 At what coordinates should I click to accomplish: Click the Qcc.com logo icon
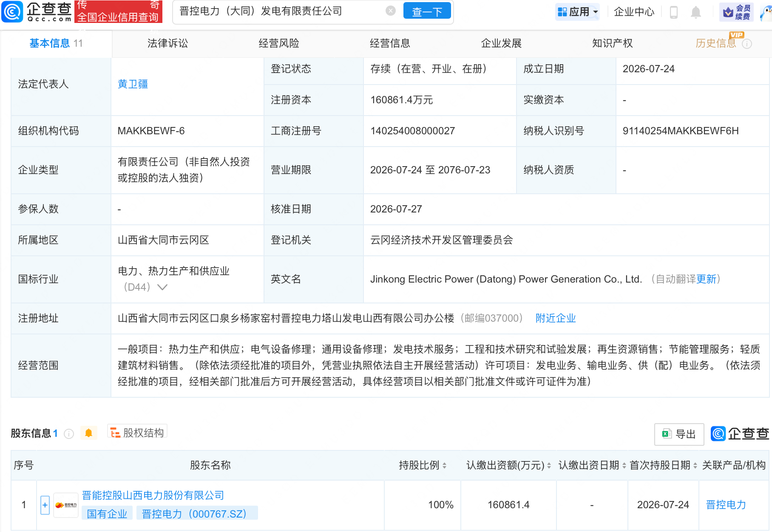click(12, 11)
